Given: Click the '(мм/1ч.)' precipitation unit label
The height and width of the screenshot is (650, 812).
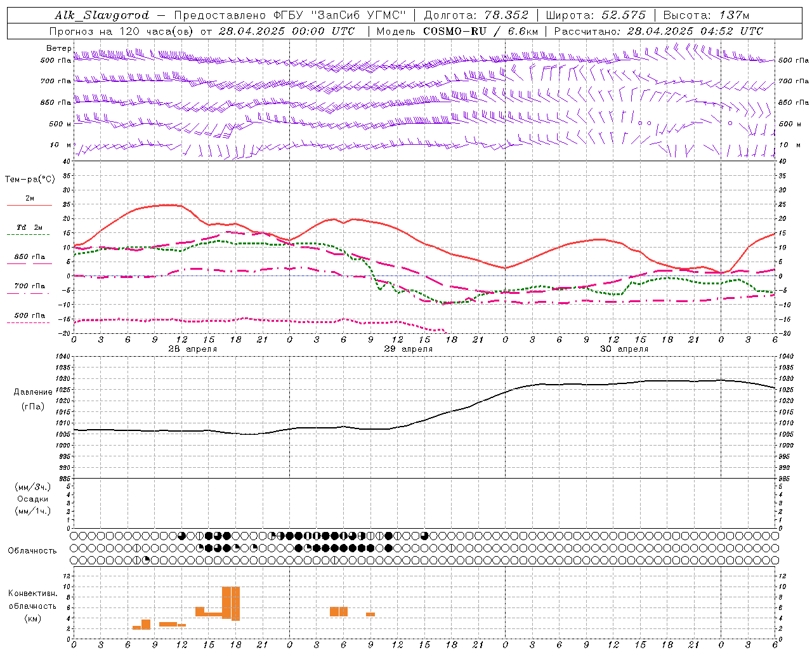Looking at the screenshot, I should point(33,511).
